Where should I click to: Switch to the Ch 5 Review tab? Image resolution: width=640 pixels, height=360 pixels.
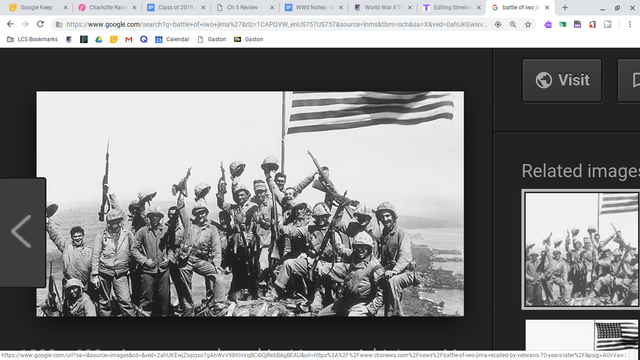pos(242,7)
